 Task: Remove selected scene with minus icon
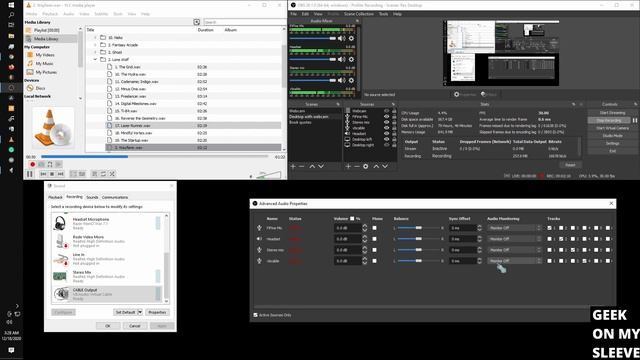(302, 167)
